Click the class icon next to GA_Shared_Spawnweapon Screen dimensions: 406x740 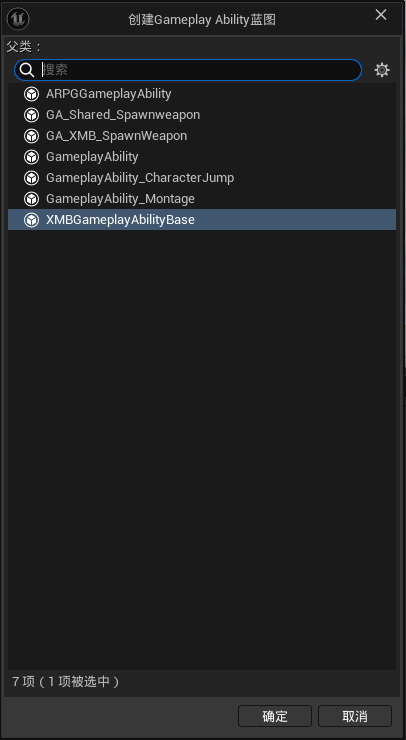point(32,115)
